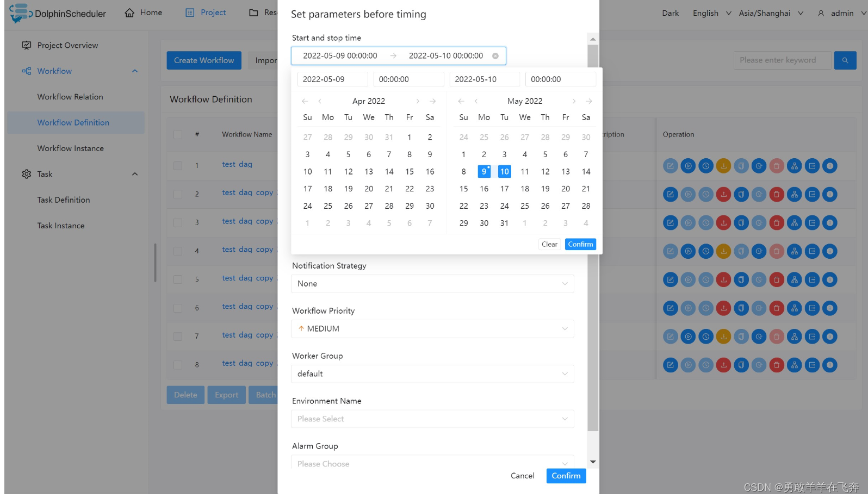This screenshot has width=868, height=498.
Task: Open Workflow Instance in sidebar
Action: tap(70, 148)
